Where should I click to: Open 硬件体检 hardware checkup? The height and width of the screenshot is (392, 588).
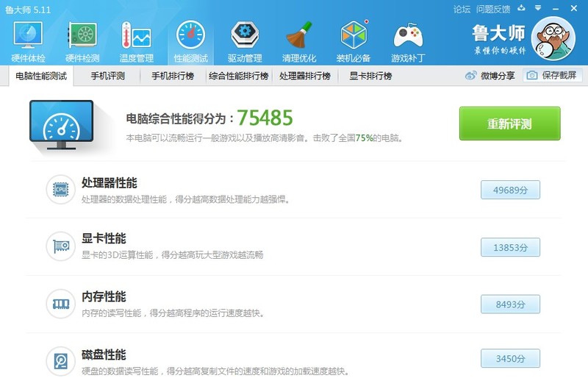28,42
